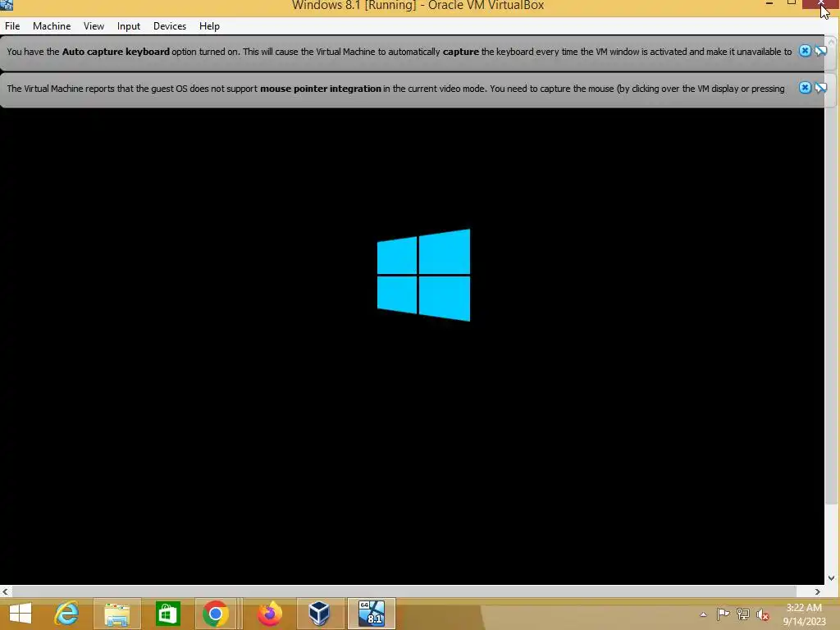
Task: Click the horizontal scrollbar left arrow
Action: coord(6,591)
